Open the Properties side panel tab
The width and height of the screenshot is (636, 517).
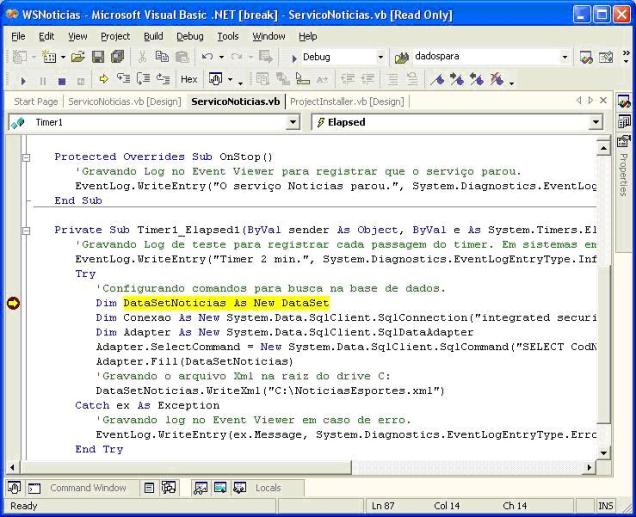pyautogui.click(x=624, y=174)
